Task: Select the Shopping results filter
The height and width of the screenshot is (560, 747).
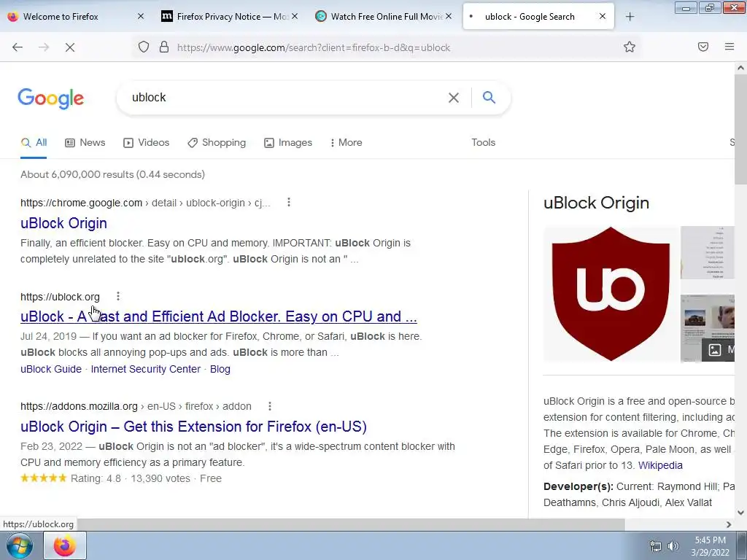Action: pos(217,142)
